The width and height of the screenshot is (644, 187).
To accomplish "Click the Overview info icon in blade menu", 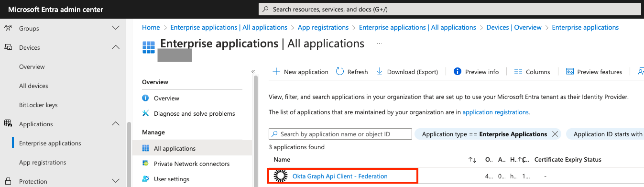I will (146, 98).
